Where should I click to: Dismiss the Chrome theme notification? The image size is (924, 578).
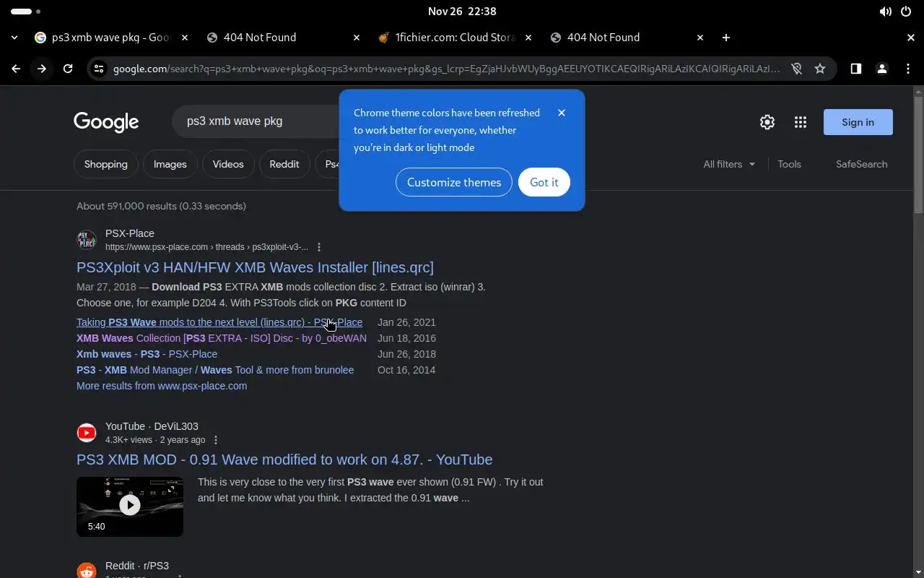point(562,113)
